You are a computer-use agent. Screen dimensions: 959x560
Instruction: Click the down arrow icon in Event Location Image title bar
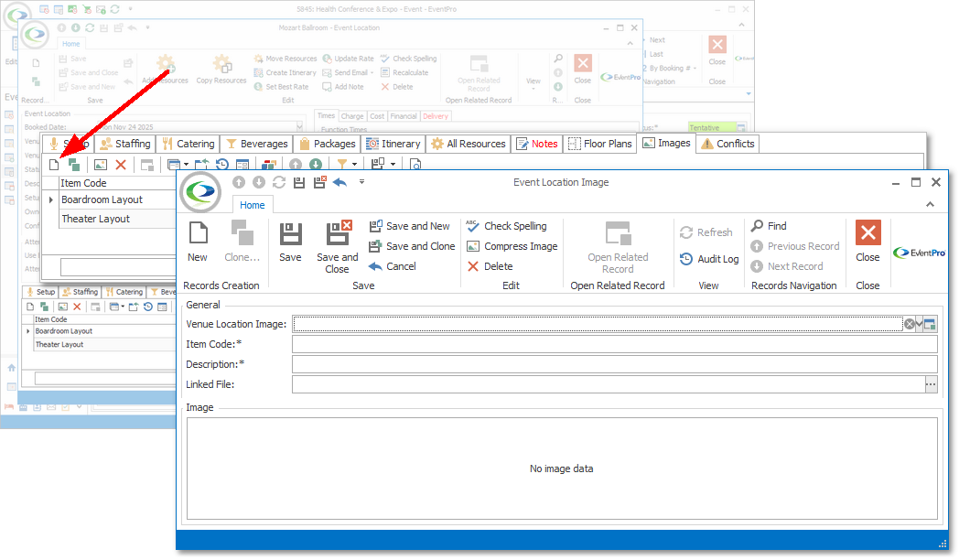259,182
